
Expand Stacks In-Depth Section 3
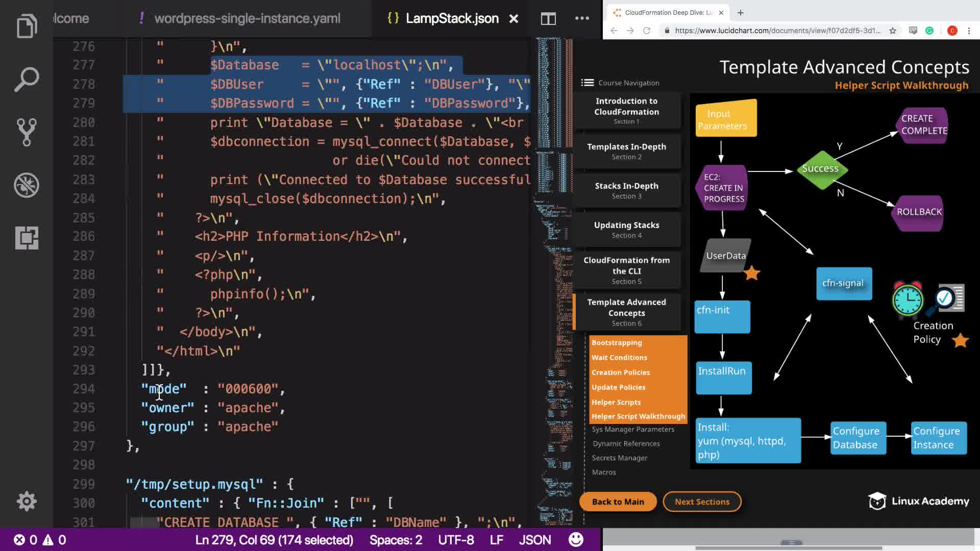click(626, 190)
